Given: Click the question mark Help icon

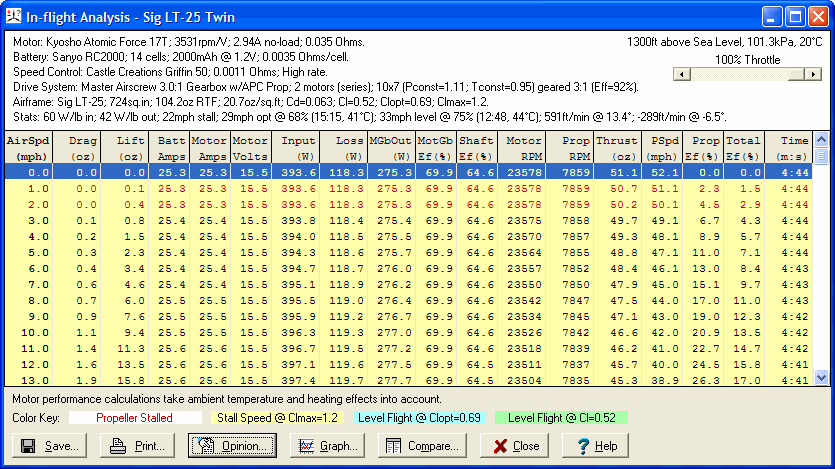Looking at the screenshot, I should 583,446.
